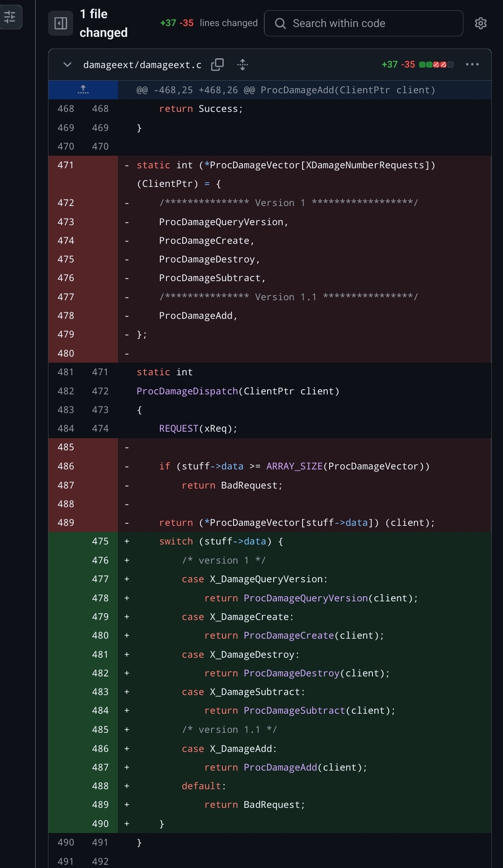This screenshot has width=503, height=868.
Task: Click 'ProcDamageSubtract,' on removed line 476
Action: (x=213, y=278)
